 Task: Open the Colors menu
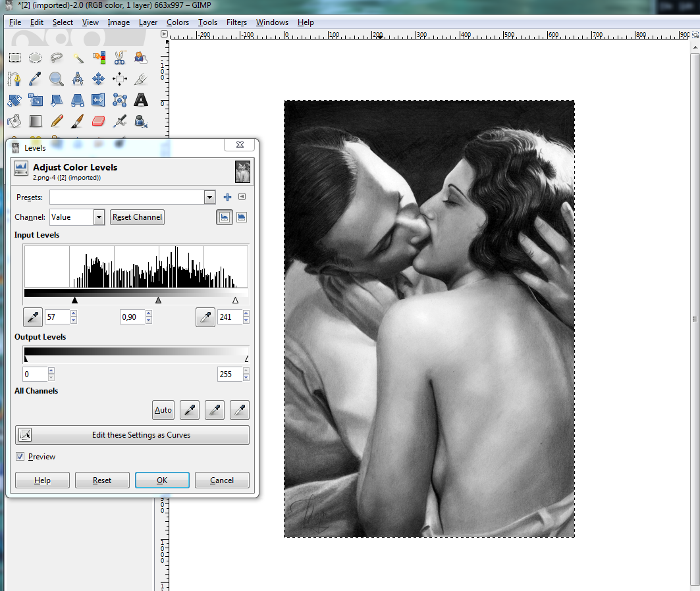click(178, 22)
